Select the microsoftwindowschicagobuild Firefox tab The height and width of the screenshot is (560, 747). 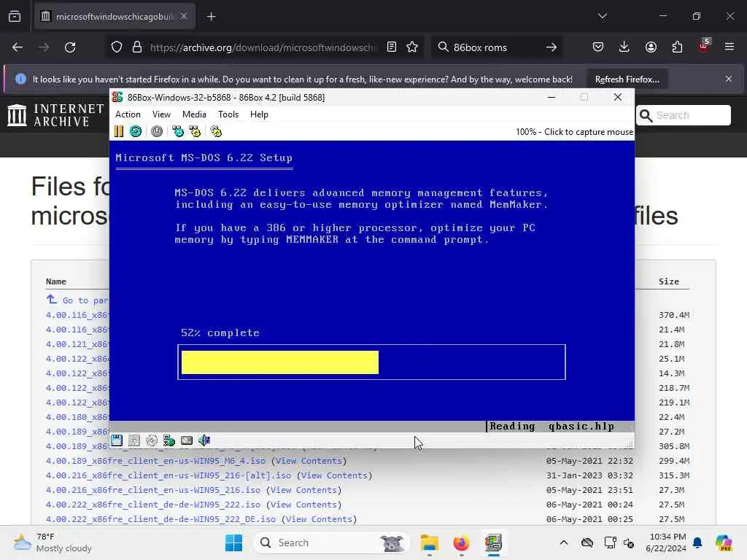(x=115, y=17)
